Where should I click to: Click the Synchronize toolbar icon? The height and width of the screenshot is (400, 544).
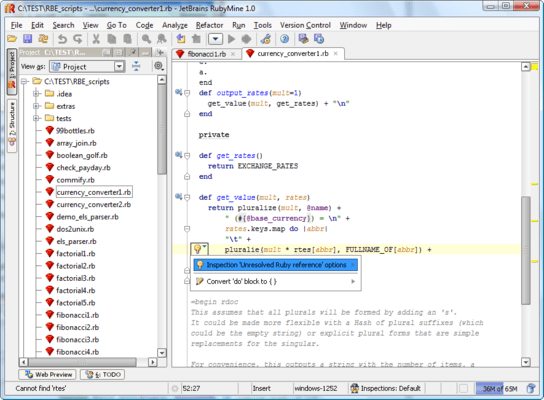point(43,39)
